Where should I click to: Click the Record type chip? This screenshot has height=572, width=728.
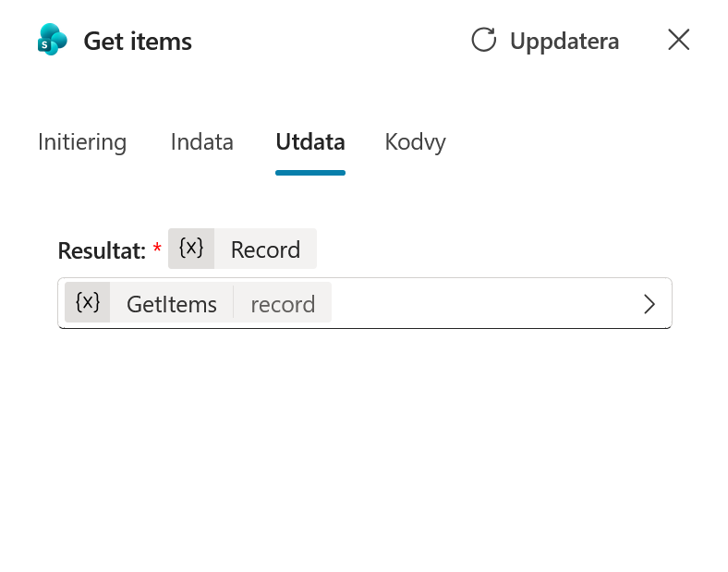[242, 249]
